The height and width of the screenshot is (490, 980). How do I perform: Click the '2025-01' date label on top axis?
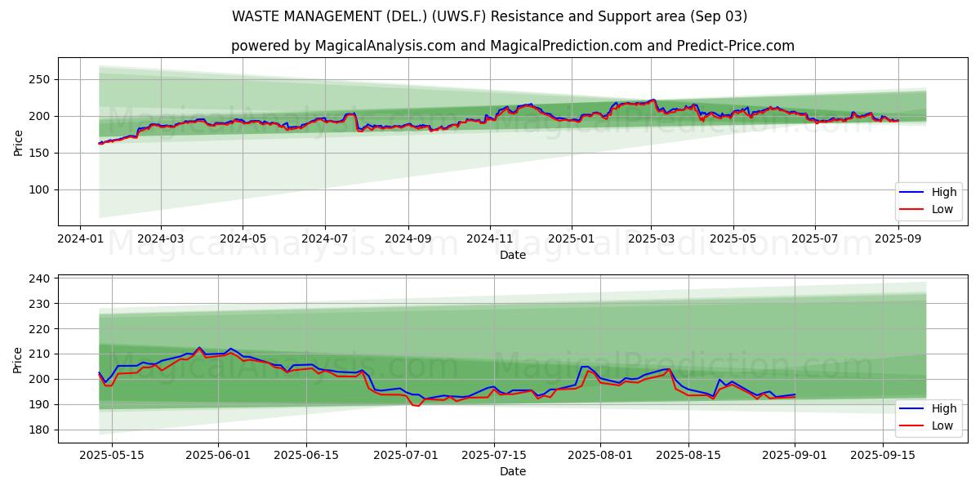click(572, 239)
